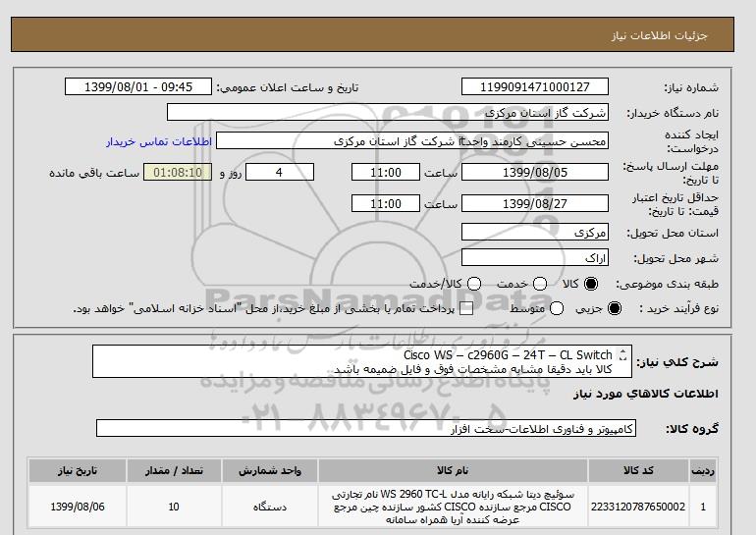Image resolution: width=756 pixels, height=535 pixels.
Task: Click the remaining time counter 01:08:10
Action: tap(178, 172)
